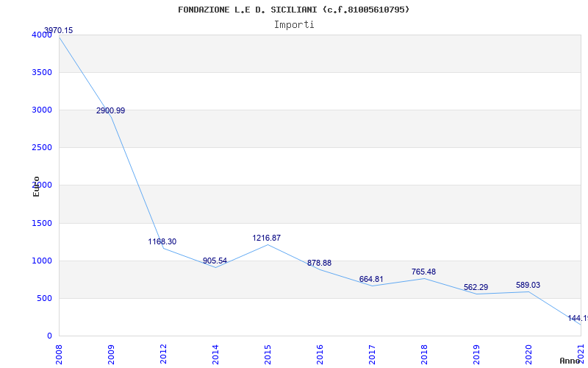Click the Fondazione L.E D. Siciliani chart title
588x368 pixels.
point(294,10)
